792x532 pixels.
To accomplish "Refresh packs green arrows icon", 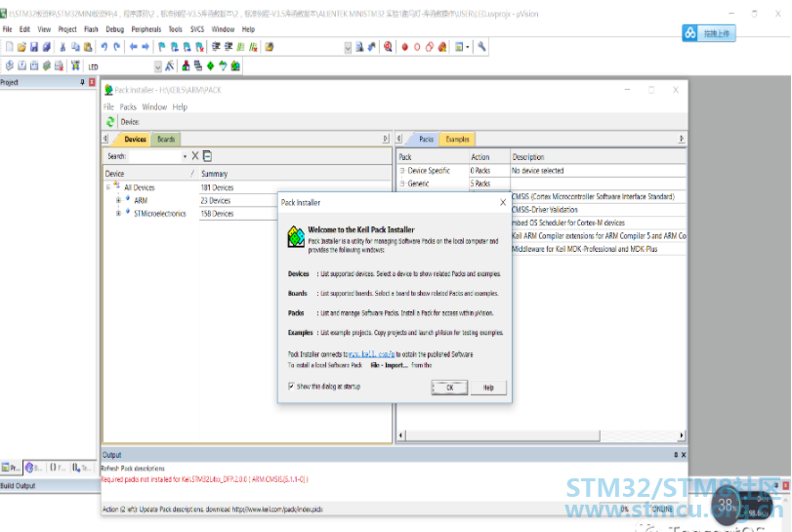I will tap(110, 122).
